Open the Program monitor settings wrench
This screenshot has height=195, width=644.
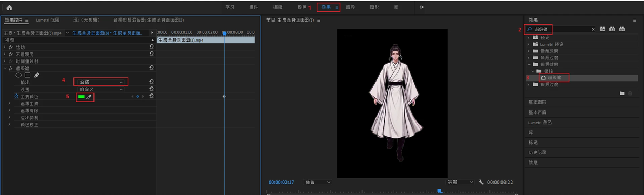click(481, 182)
